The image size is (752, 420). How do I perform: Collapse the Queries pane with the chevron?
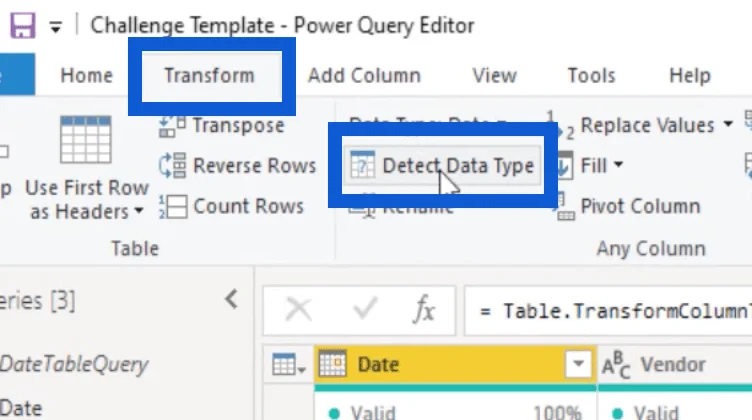(x=231, y=300)
